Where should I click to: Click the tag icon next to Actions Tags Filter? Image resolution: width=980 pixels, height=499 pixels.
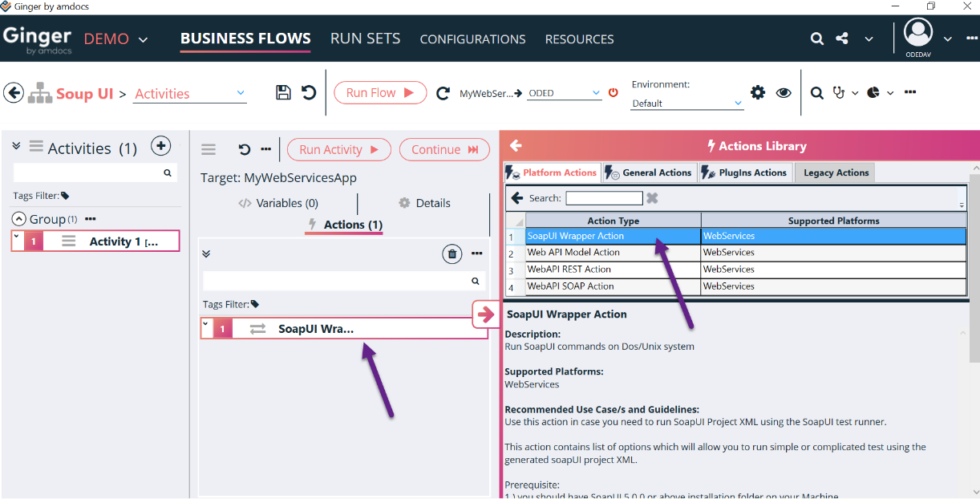click(x=255, y=304)
